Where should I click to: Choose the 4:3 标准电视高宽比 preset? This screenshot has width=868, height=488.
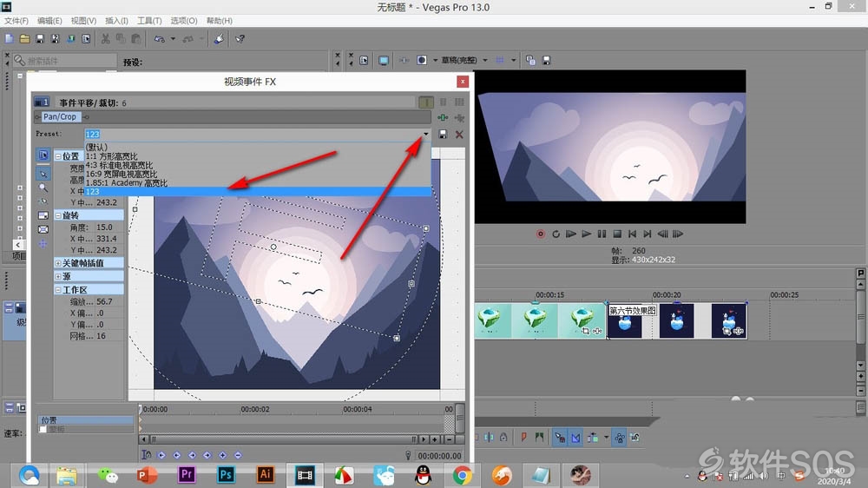click(258, 165)
